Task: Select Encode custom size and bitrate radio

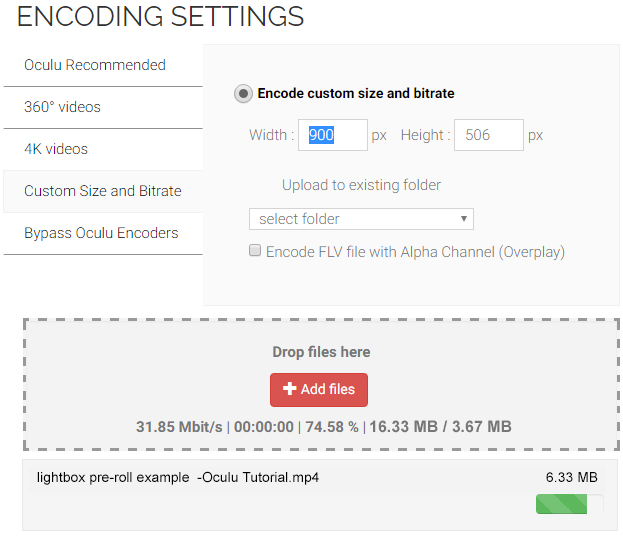Action: (x=243, y=94)
